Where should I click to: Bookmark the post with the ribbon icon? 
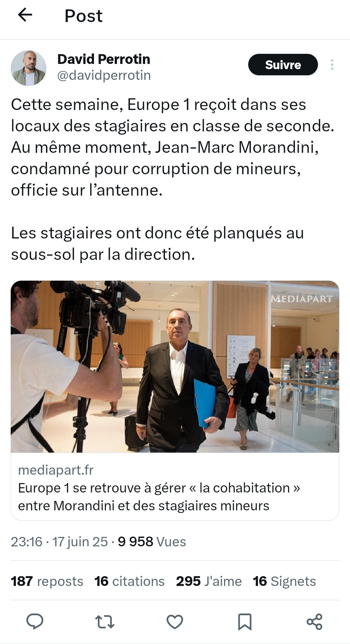coord(245,622)
